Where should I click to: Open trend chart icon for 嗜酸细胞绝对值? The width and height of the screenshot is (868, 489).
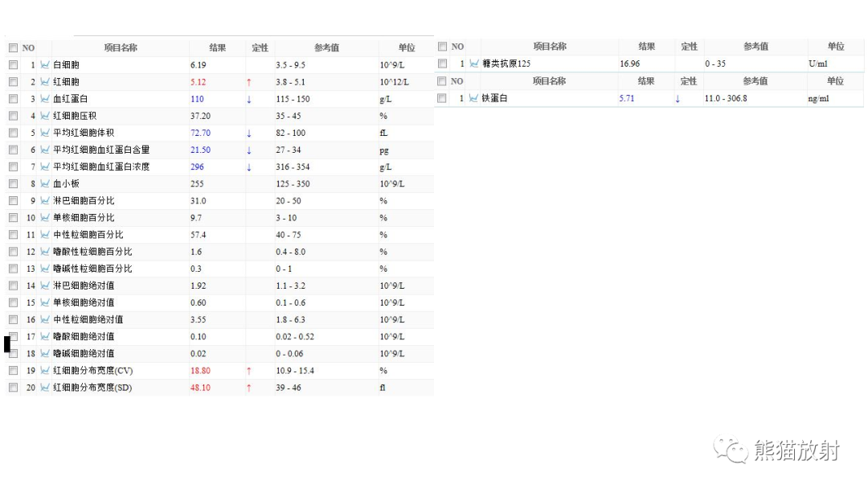tap(45, 337)
